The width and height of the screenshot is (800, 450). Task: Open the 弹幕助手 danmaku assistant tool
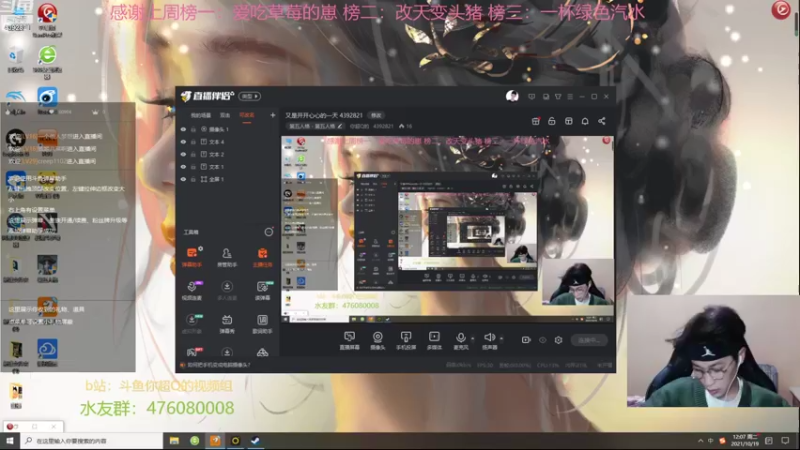tap(192, 257)
